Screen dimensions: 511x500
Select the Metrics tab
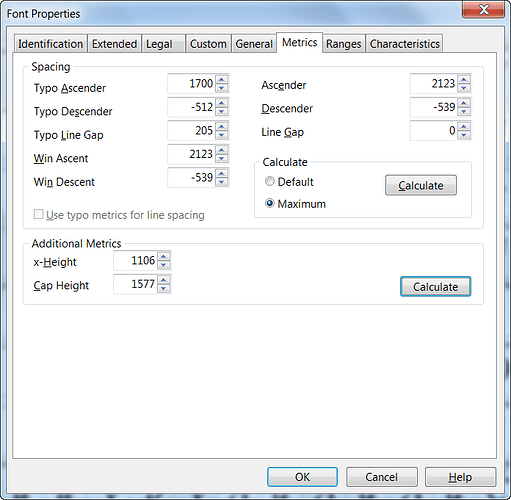(x=299, y=42)
